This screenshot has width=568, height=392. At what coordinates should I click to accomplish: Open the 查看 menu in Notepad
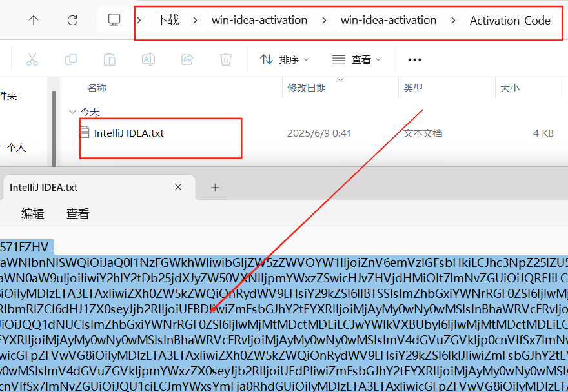(77, 213)
